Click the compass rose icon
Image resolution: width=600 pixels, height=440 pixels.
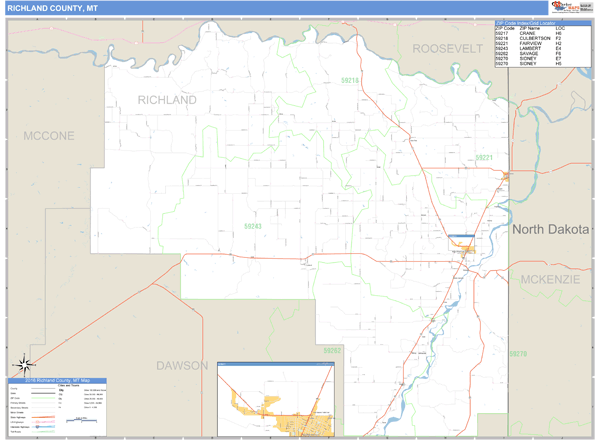click(x=25, y=365)
